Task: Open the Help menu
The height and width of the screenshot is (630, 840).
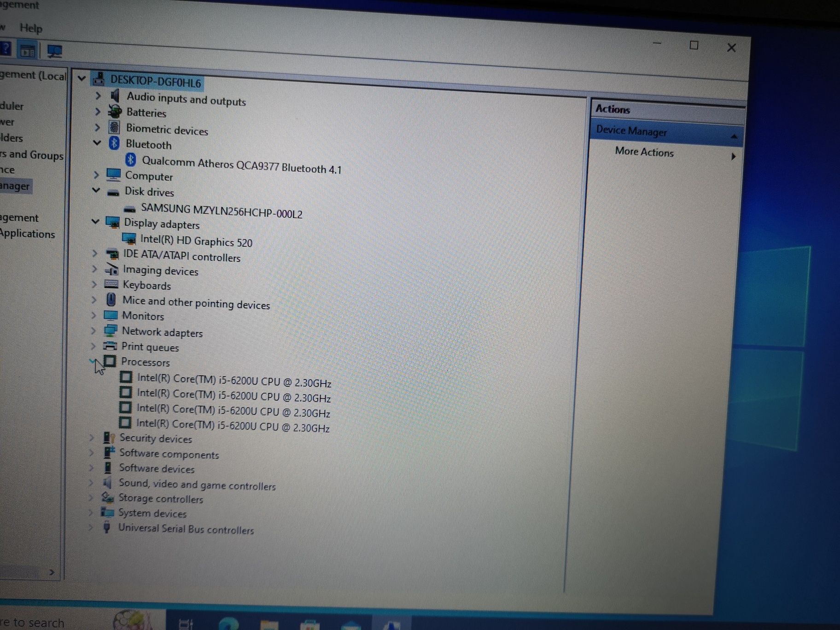Action: click(x=31, y=28)
